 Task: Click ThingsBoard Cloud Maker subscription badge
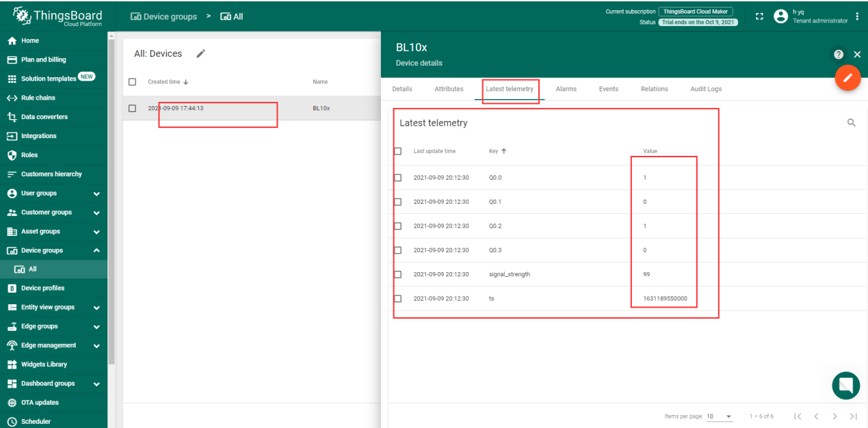coord(696,12)
